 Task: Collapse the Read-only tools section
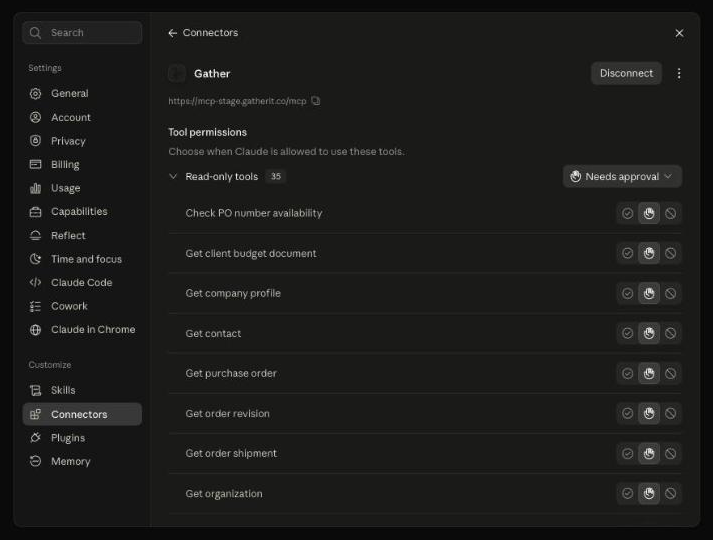173,176
